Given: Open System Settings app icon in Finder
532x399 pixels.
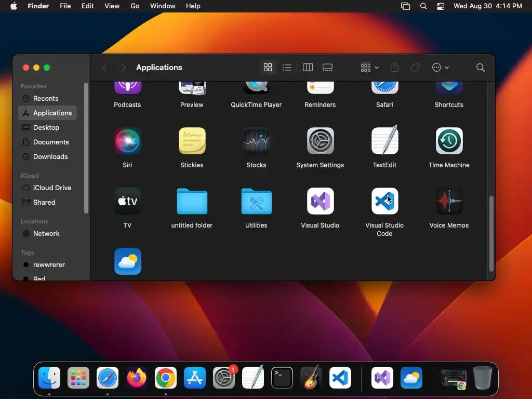Looking at the screenshot, I should pyautogui.click(x=320, y=141).
